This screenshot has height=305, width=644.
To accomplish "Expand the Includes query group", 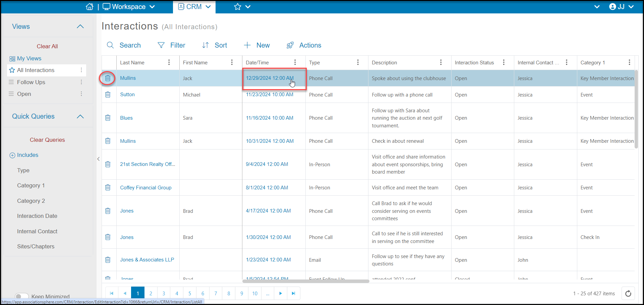I will pos(12,155).
